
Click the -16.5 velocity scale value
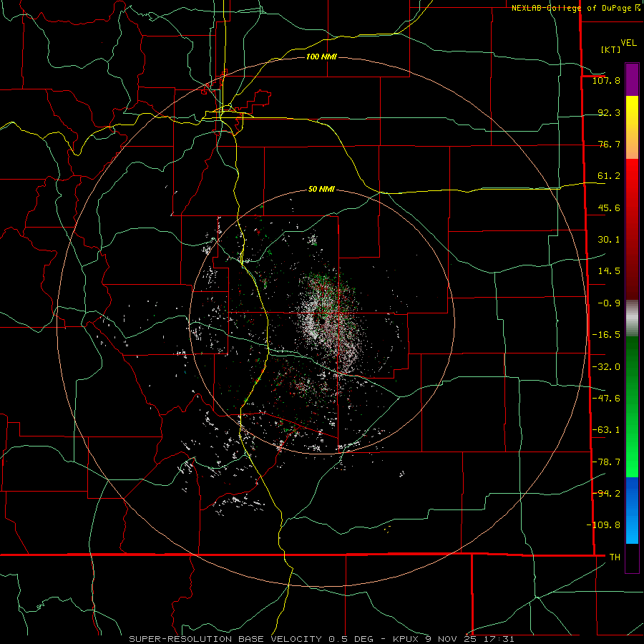pyautogui.click(x=606, y=335)
